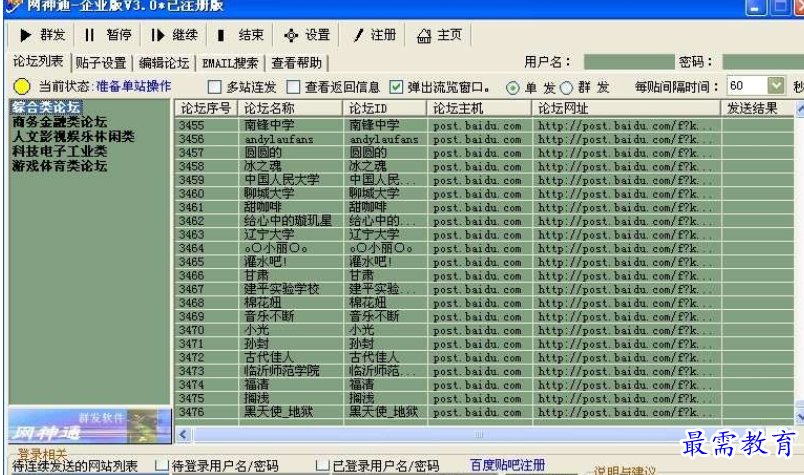
Task: Uncheck 弹出流览窗口 checkbox
Action: coord(396,87)
